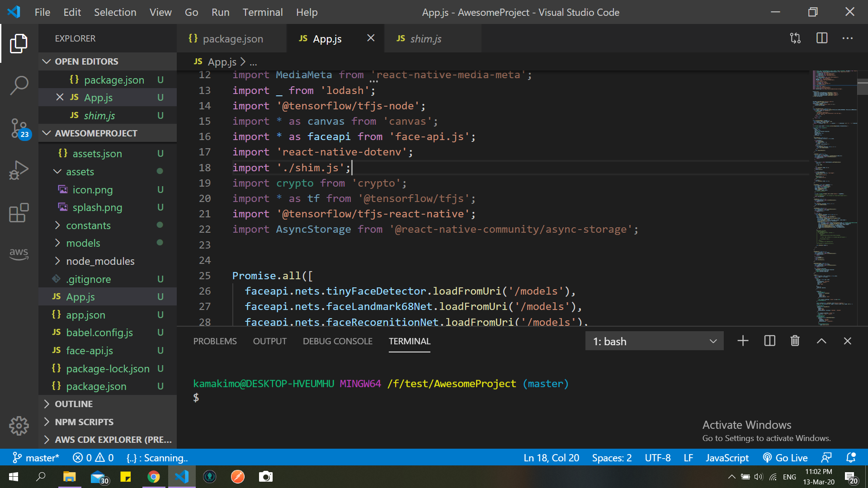Viewport: 868px width, 488px height.
Task: Open the Extensions view
Action: point(19,212)
